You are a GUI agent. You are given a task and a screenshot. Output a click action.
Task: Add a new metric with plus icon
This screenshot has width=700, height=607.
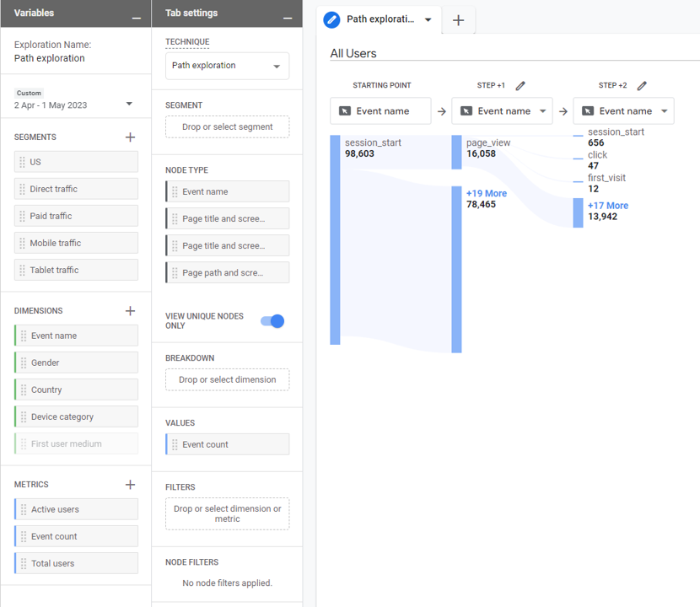[x=130, y=484]
